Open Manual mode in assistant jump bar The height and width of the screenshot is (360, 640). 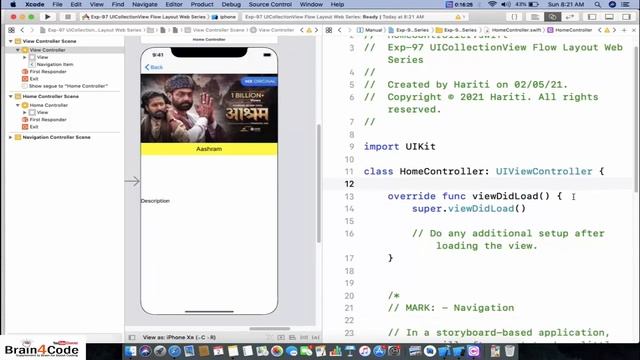tap(370, 30)
